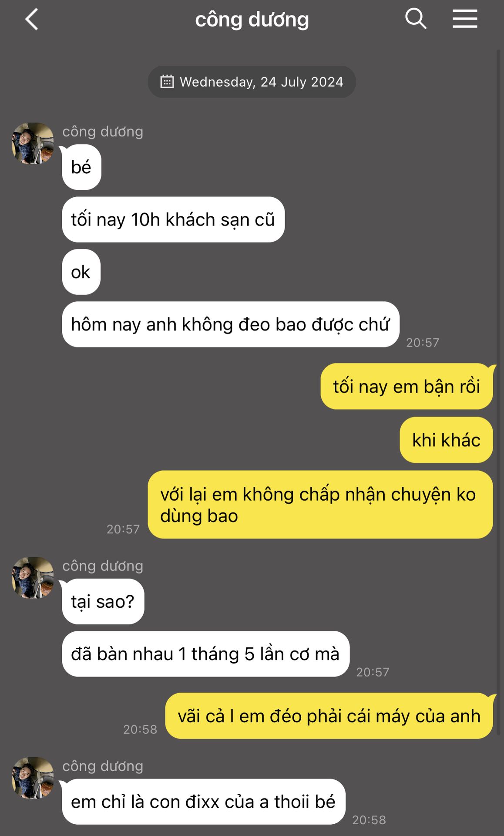Tap the yellow 'khi khác' bubble

point(446,440)
